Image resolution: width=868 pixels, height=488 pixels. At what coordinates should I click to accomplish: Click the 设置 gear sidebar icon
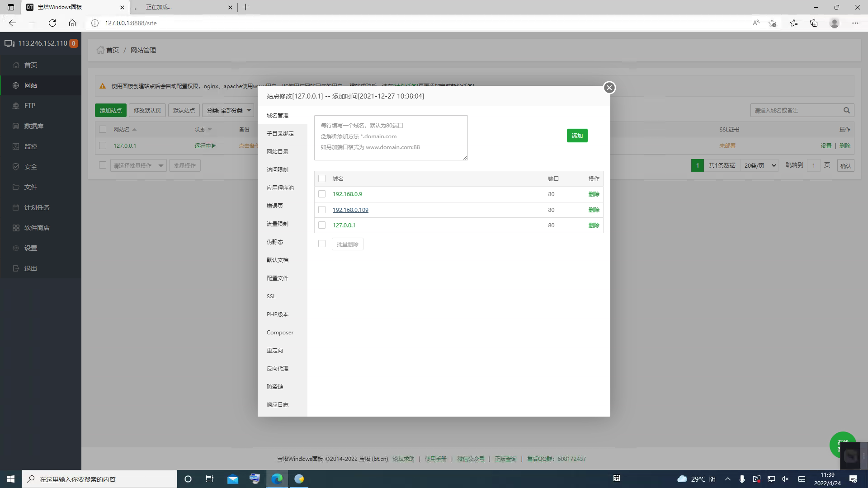(x=16, y=248)
